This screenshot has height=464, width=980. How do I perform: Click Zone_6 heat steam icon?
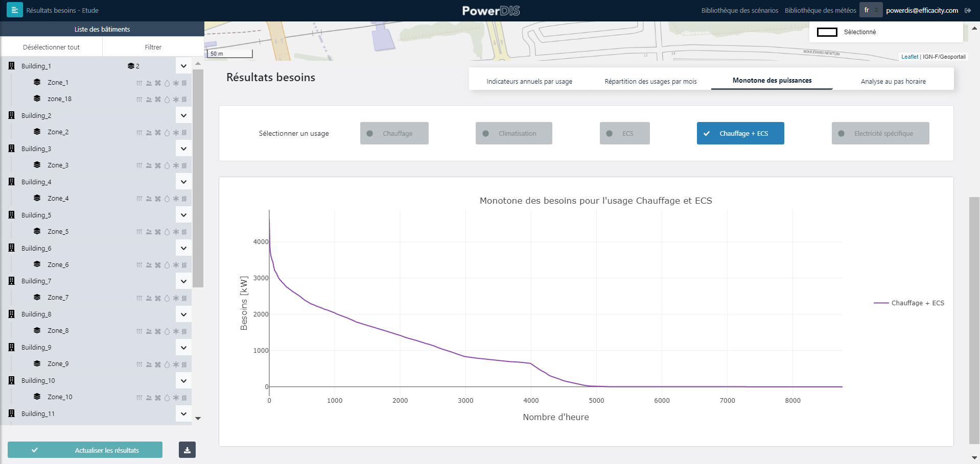click(184, 265)
